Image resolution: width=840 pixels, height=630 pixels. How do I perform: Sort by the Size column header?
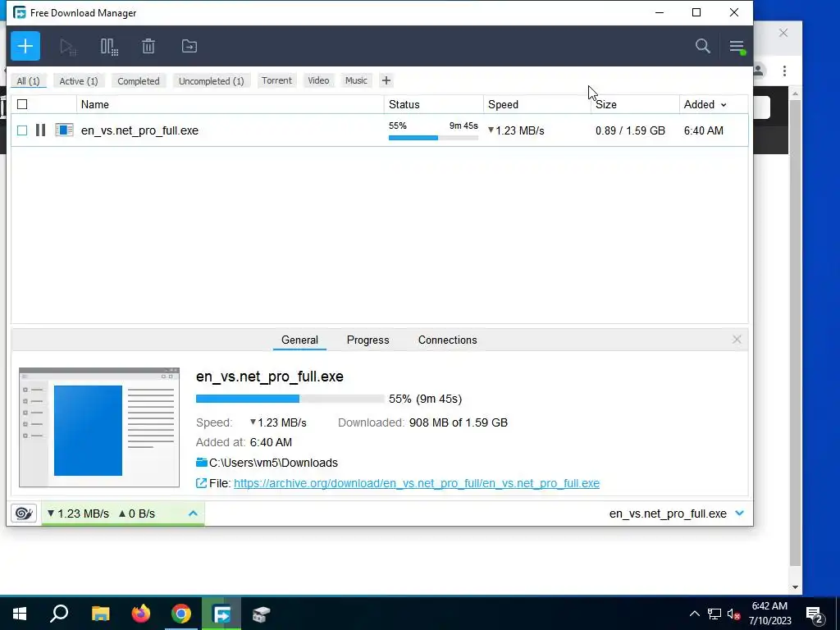(636, 104)
